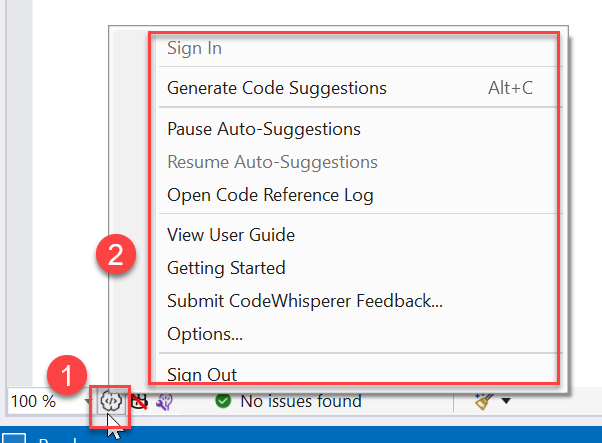Select Getting Started menu entry
Screen dimensions: 602x443
(226, 268)
